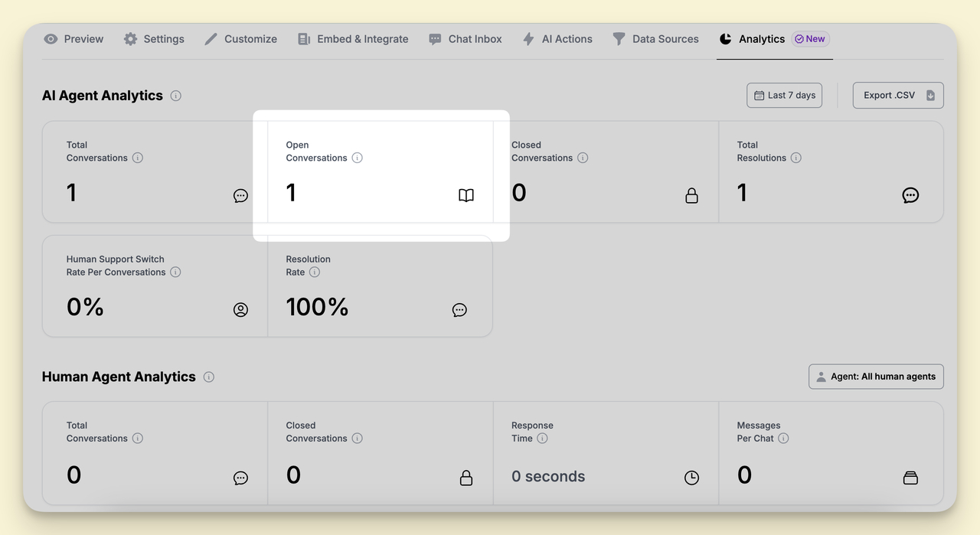
Task: Show info for Total Resolutions
Action: click(x=796, y=158)
